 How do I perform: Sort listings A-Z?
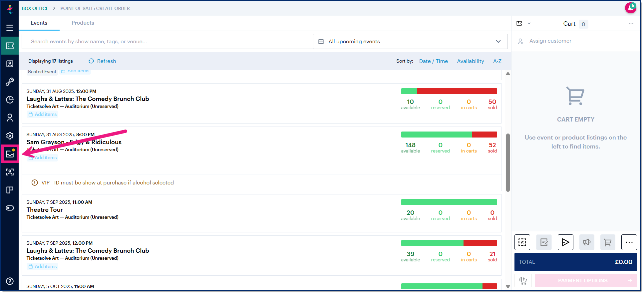[497, 61]
